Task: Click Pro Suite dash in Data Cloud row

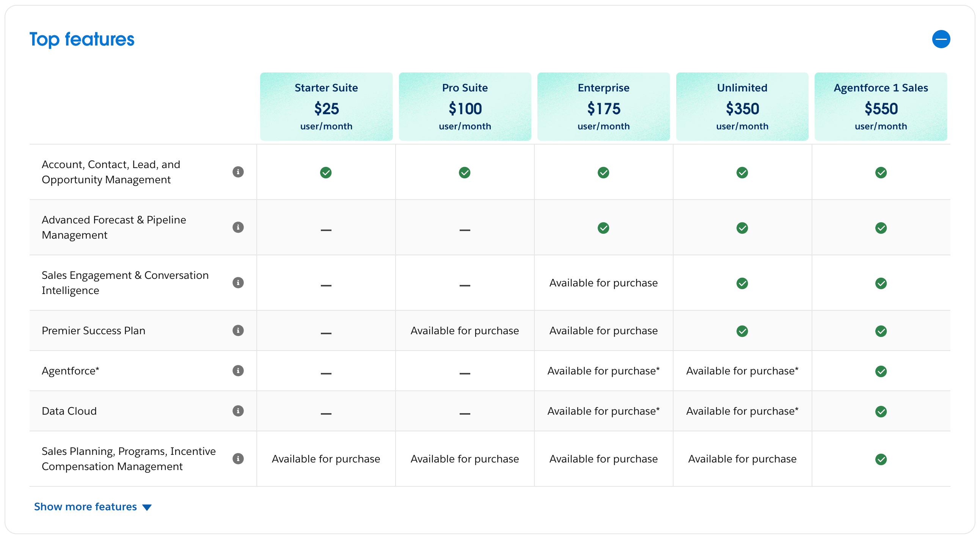Action: click(x=465, y=413)
